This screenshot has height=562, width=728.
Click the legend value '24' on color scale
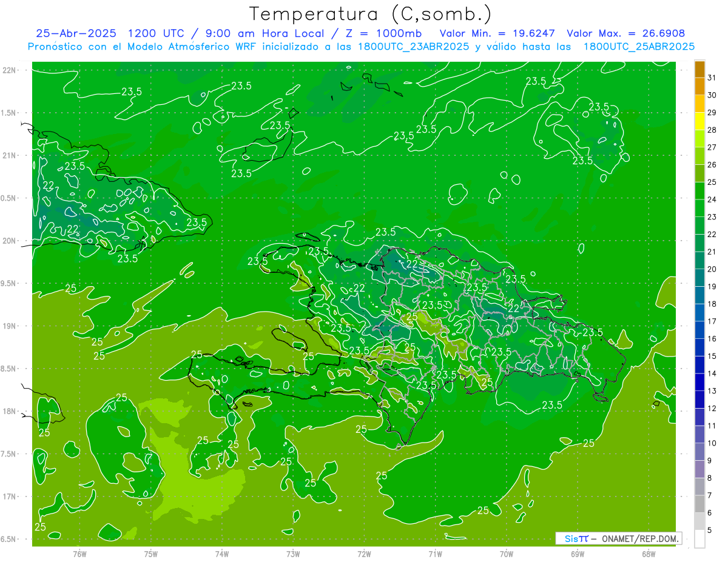coord(712,199)
